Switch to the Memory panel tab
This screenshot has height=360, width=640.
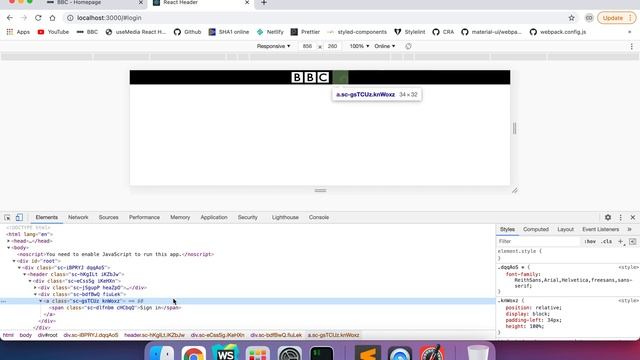pyautogui.click(x=180, y=218)
